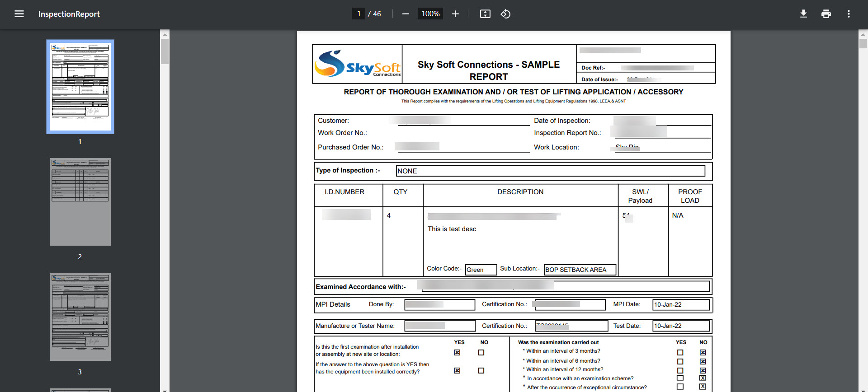Click the Sub Location BOP SETBACK AREA field
Screen dimensions: 868x392
pyautogui.click(x=580, y=270)
